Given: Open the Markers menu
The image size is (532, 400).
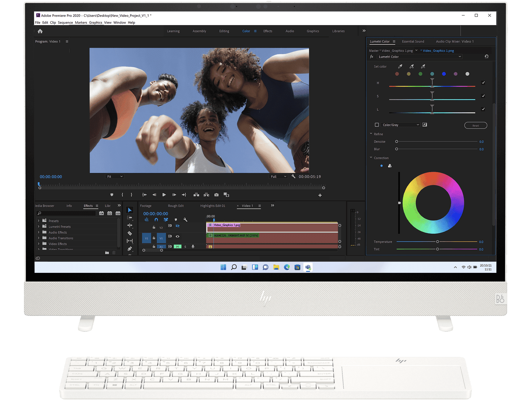Looking at the screenshot, I should click(81, 22).
